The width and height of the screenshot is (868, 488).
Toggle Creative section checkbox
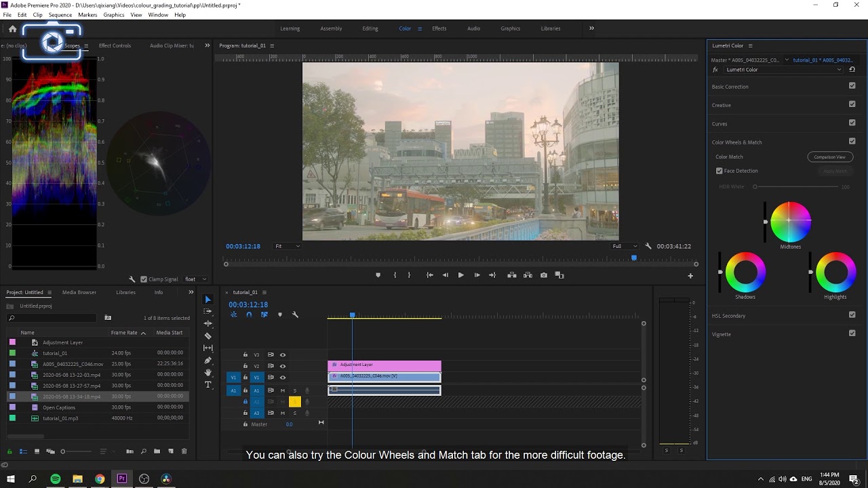point(852,104)
